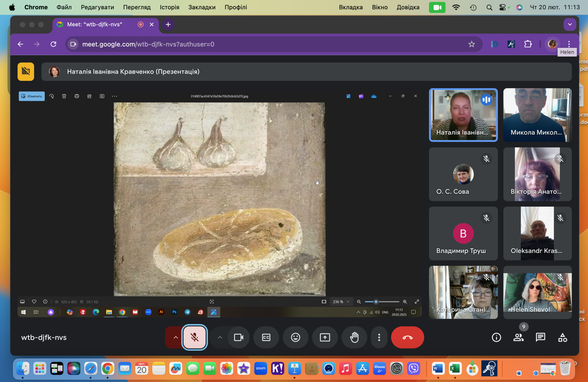Open the Закладки menu
This screenshot has height=382, width=588.
pyautogui.click(x=202, y=7)
